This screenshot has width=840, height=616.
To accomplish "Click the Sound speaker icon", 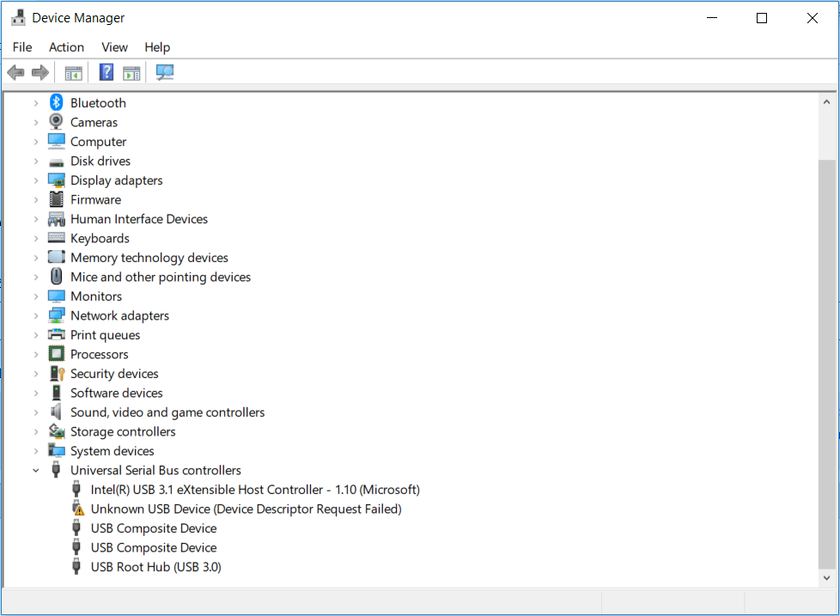I will tap(56, 412).
